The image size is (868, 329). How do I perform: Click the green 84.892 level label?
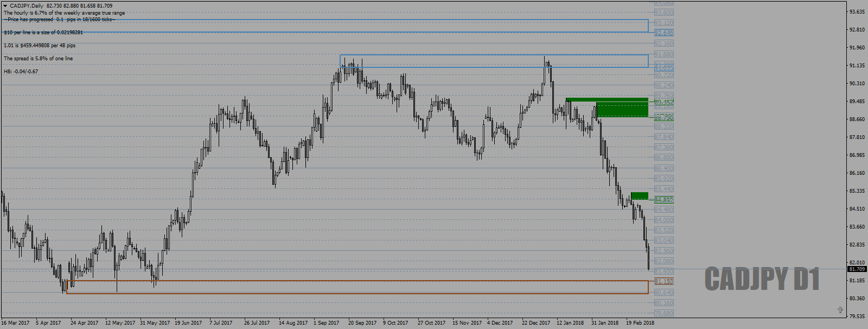pos(663,200)
